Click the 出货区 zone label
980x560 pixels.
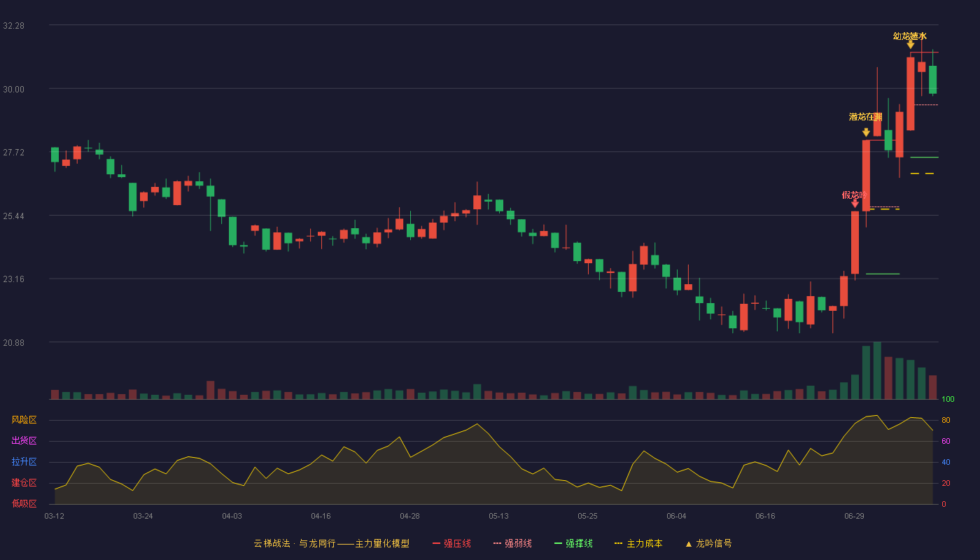coord(24,441)
